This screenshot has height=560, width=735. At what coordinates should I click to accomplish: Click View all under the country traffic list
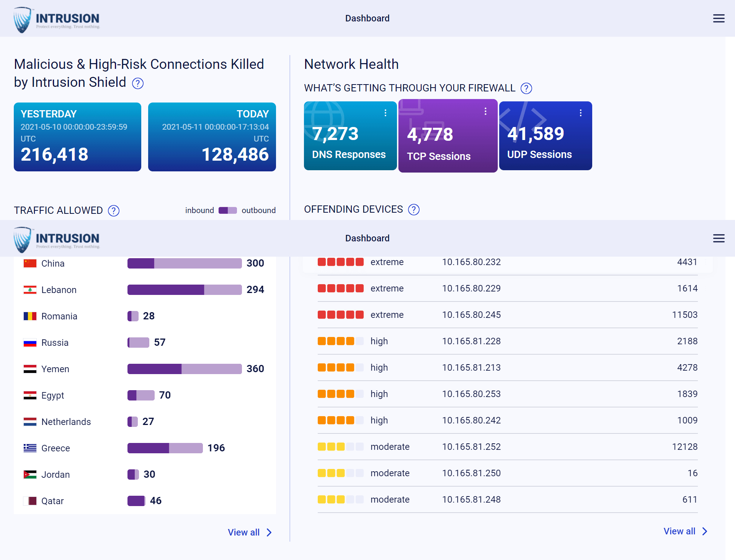coord(244,532)
